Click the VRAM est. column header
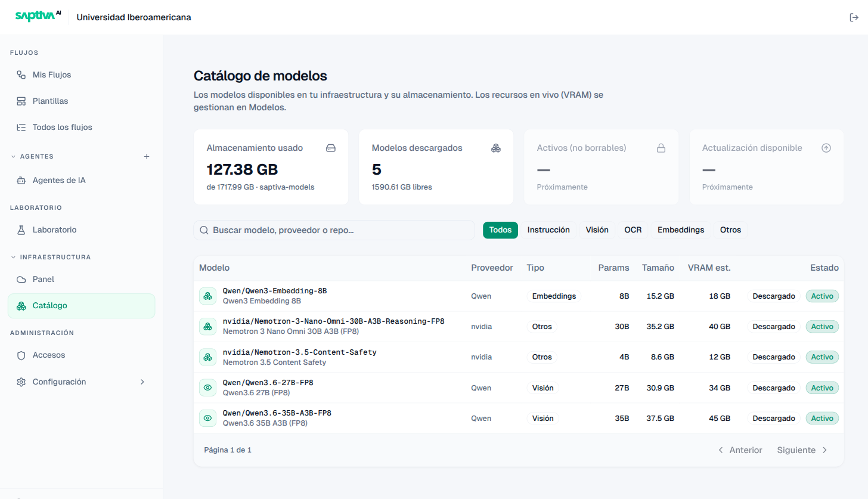 pos(709,268)
